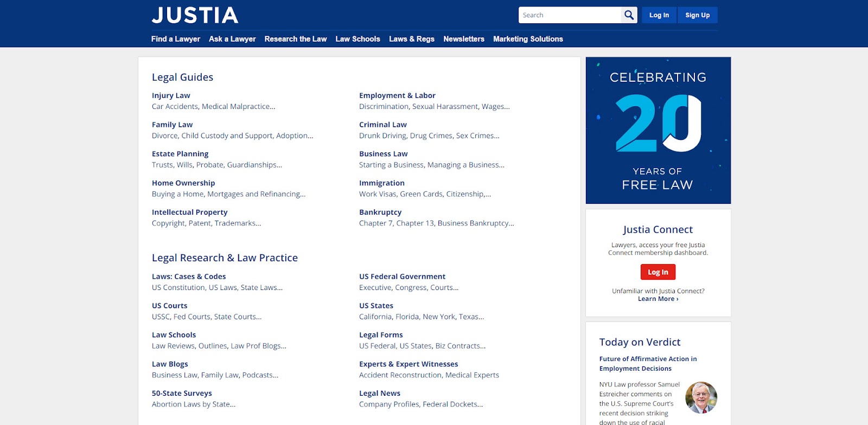Open the Estate Planning guide
The image size is (868, 425).
tap(180, 154)
